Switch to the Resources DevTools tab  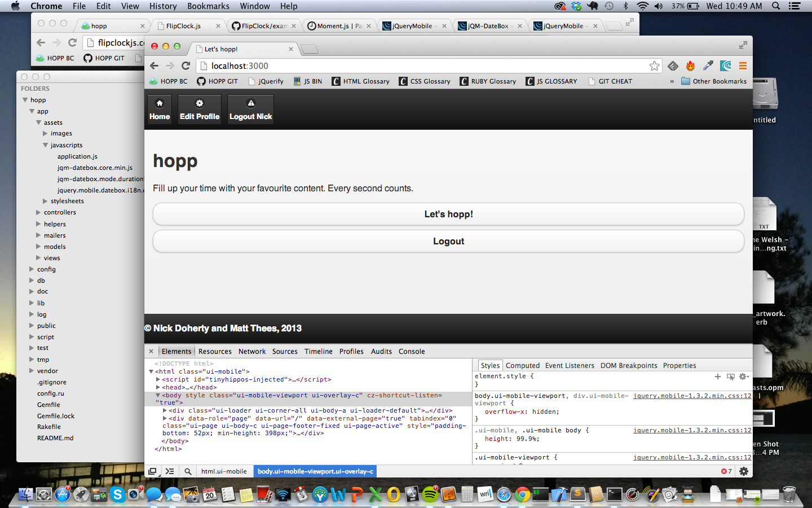pos(215,351)
